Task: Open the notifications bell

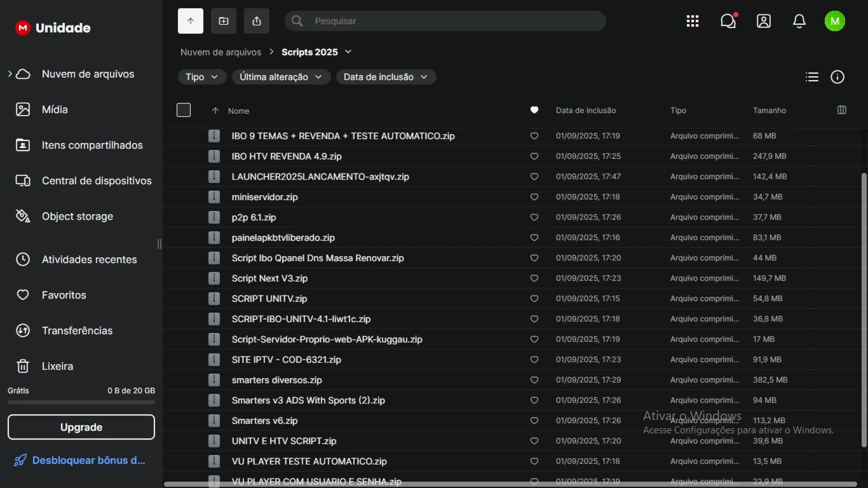Action: click(x=799, y=21)
